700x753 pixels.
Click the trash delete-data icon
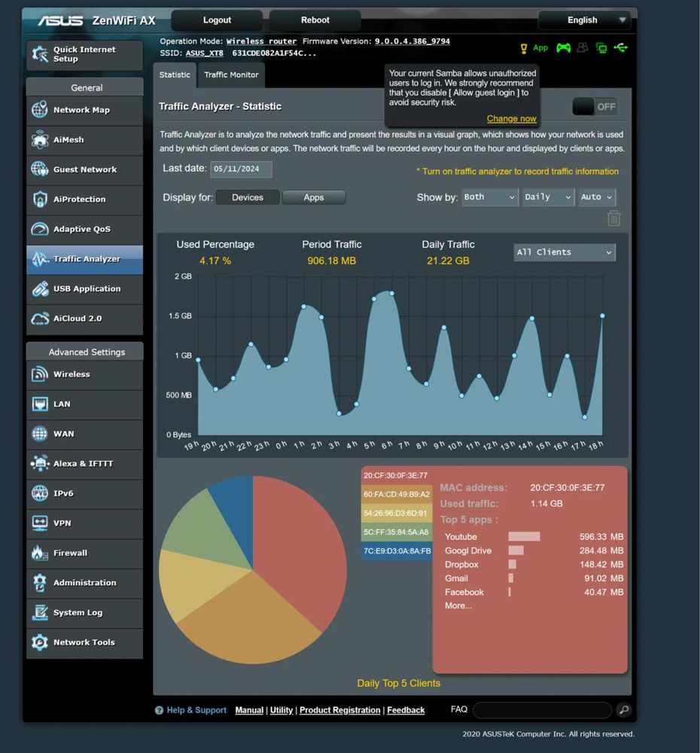tap(613, 218)
